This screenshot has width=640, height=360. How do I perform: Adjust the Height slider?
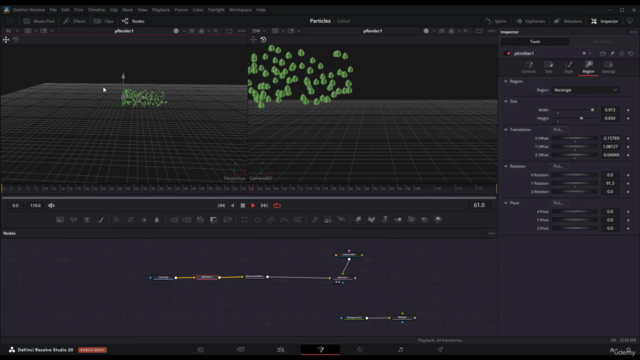[575, 118]
